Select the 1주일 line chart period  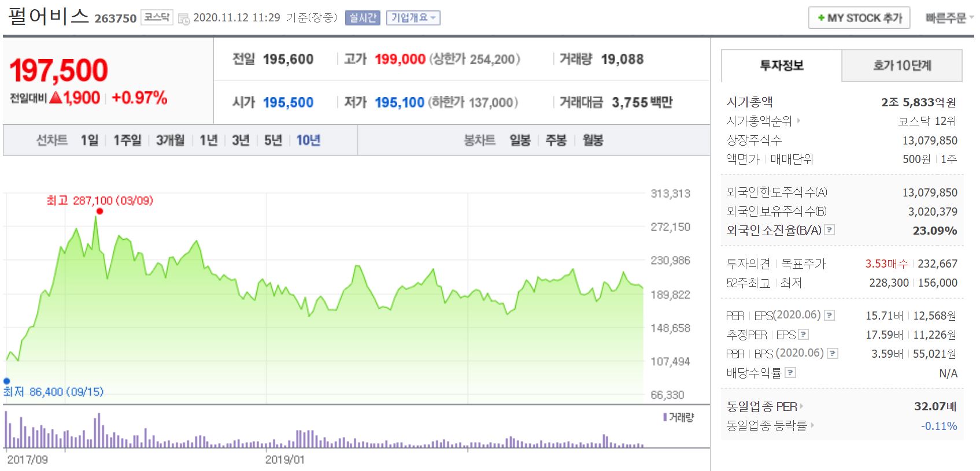point(127,140)
